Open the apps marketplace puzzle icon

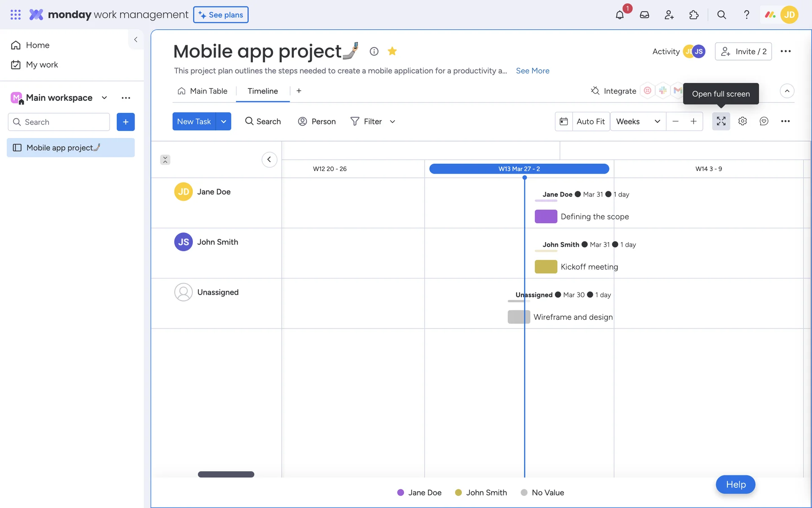(694, 15)
